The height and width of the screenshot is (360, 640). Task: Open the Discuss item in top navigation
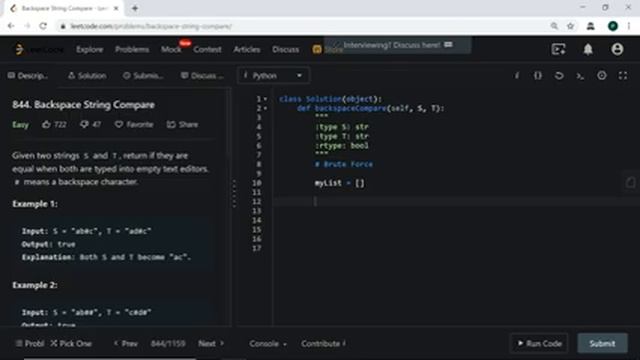[x=285, y=49]
